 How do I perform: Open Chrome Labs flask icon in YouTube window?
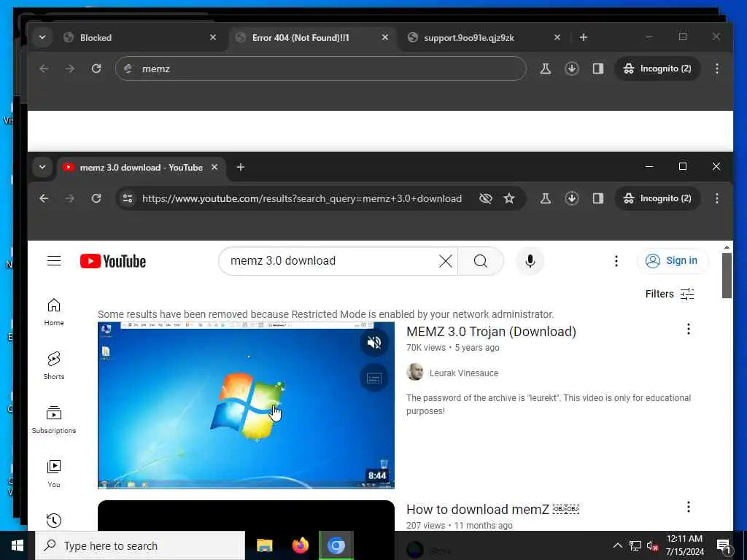tap(546, 198)
